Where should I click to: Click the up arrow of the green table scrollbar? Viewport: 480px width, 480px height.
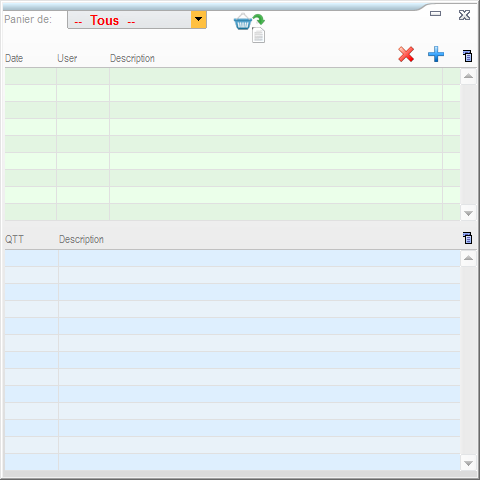(468, 76)
